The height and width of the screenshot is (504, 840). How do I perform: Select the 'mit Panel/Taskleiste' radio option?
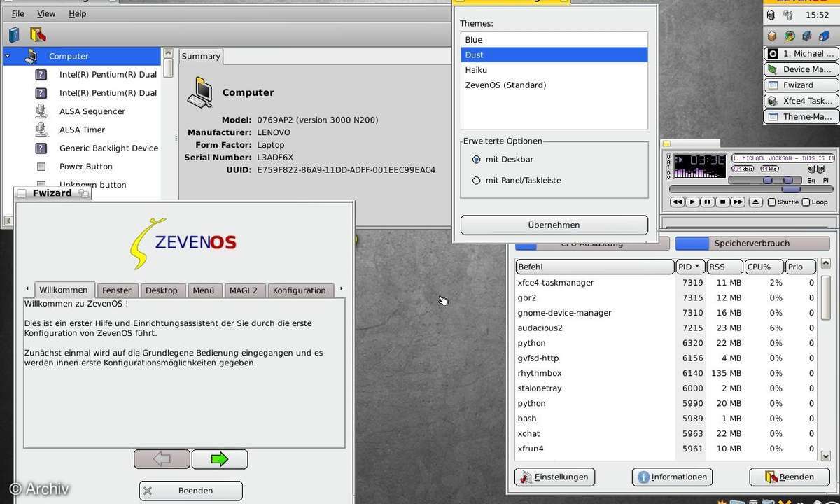477,181
